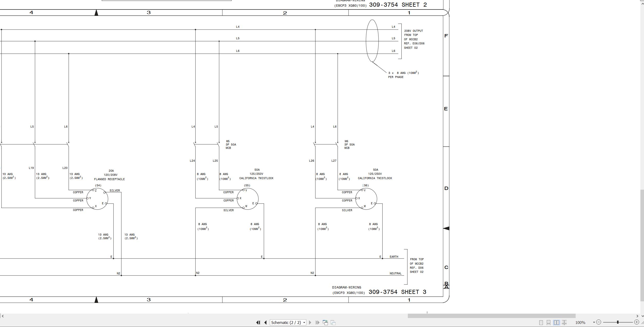Screen dimensions: 644x327
Task: Go to the previous page
Action: point(265,322)
